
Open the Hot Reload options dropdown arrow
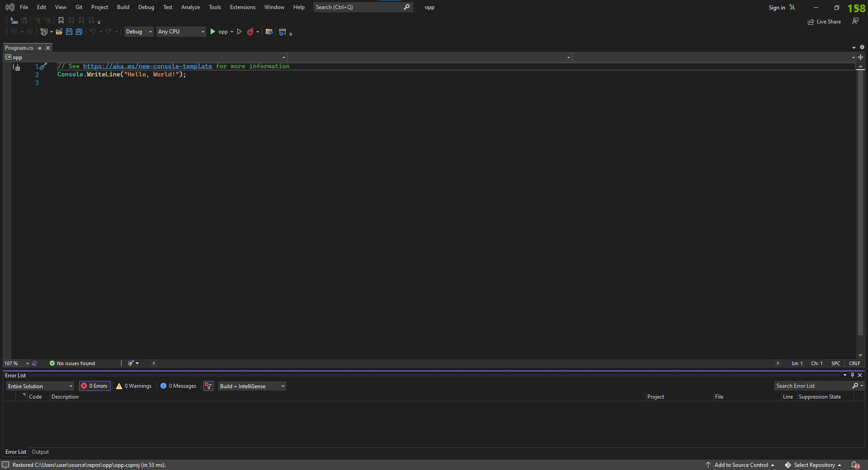click(x=258, y=32)
